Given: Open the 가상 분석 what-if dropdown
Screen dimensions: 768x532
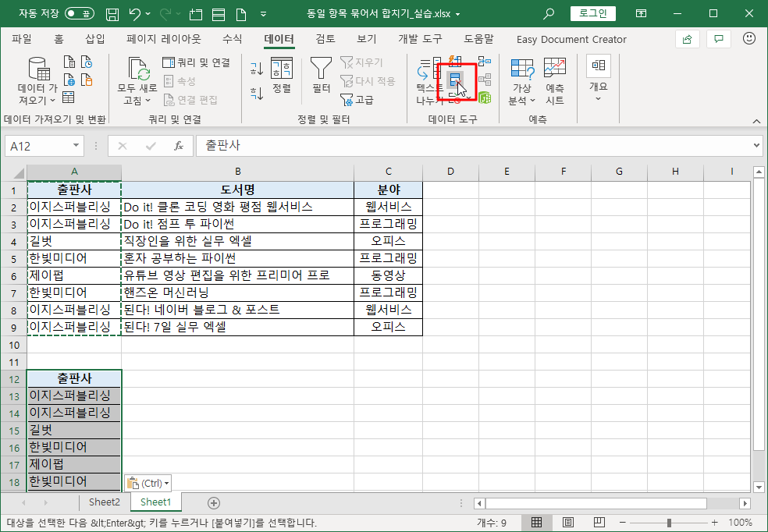Looking at the screenshot, I should (522, 81).
